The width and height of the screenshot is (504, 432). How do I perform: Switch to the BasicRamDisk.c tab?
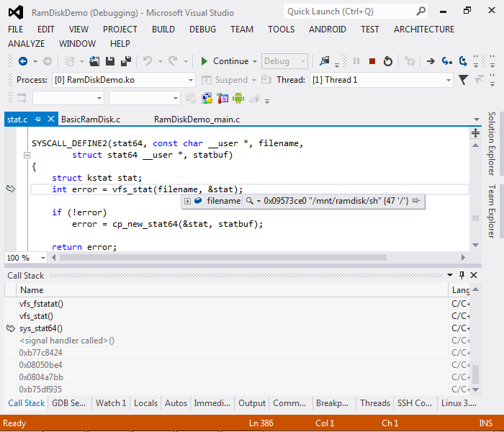[91, 120]
